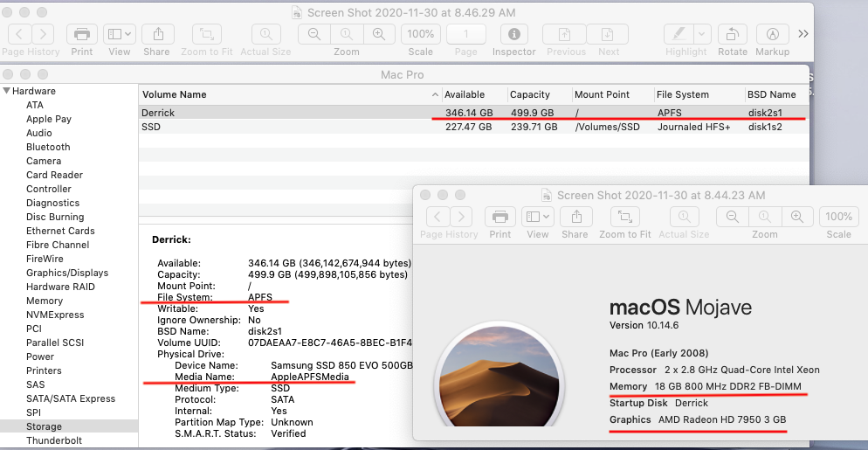
Task: Click the Share icon in top toolbar
Action: pyautogui.click(x=157, y=34)
